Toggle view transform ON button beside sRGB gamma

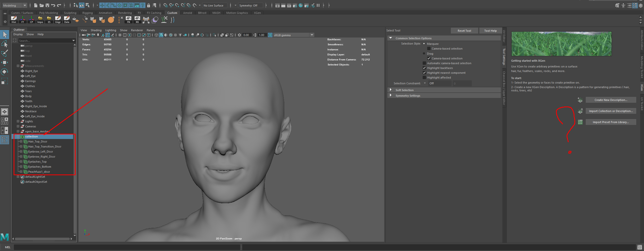click(x=270, y=35)
